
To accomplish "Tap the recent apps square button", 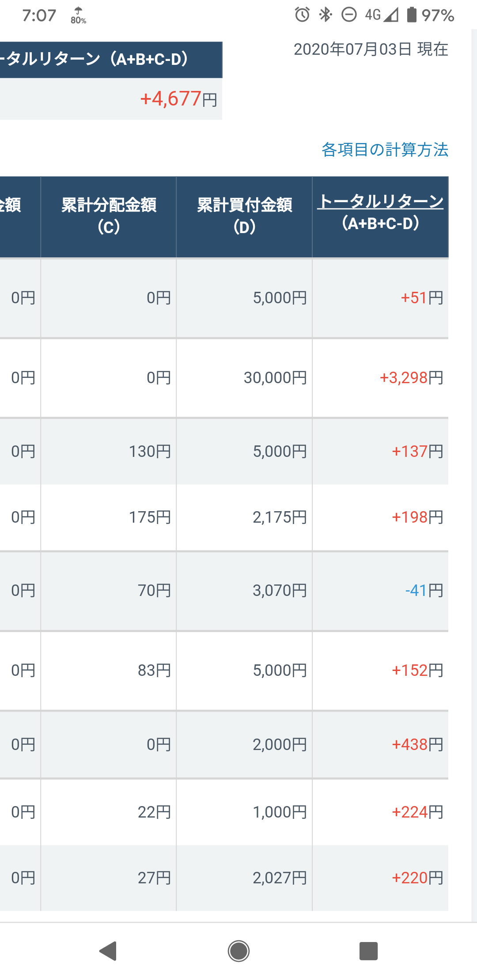I will click(368, 951).
